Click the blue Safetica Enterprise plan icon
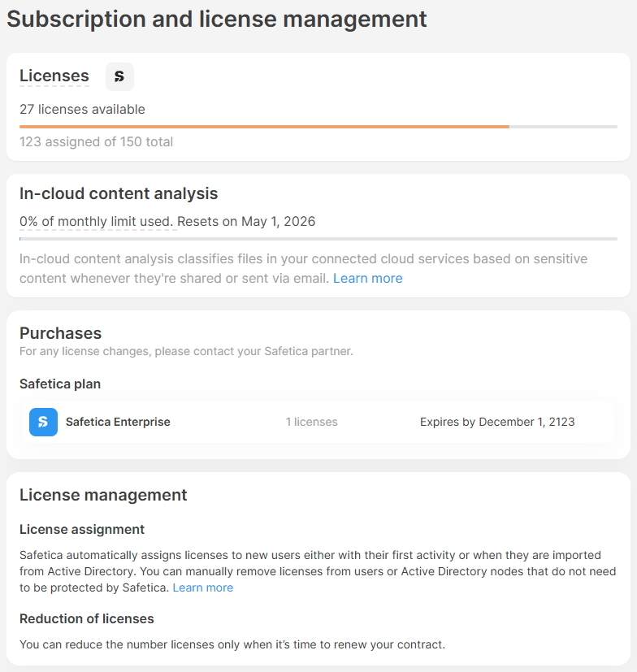The height and width of the screenshot is (672, 637). 43,422
